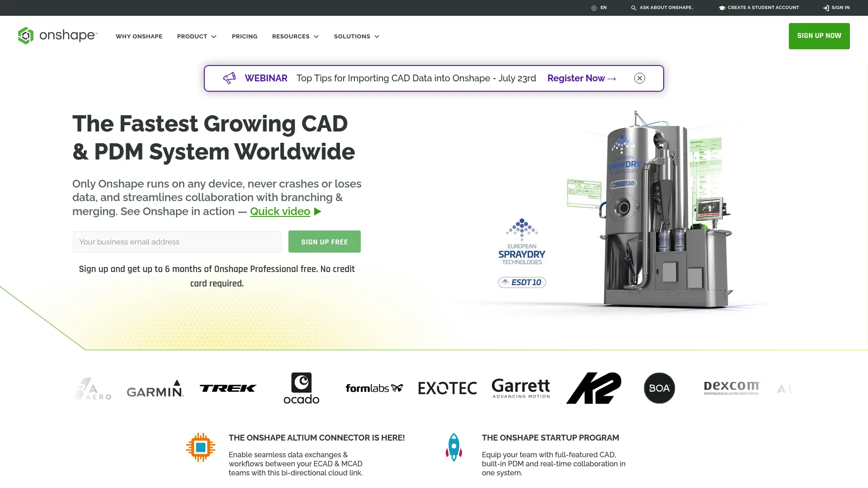
Task: Click Register Now in the webinar banner
Action: point(581,78)
